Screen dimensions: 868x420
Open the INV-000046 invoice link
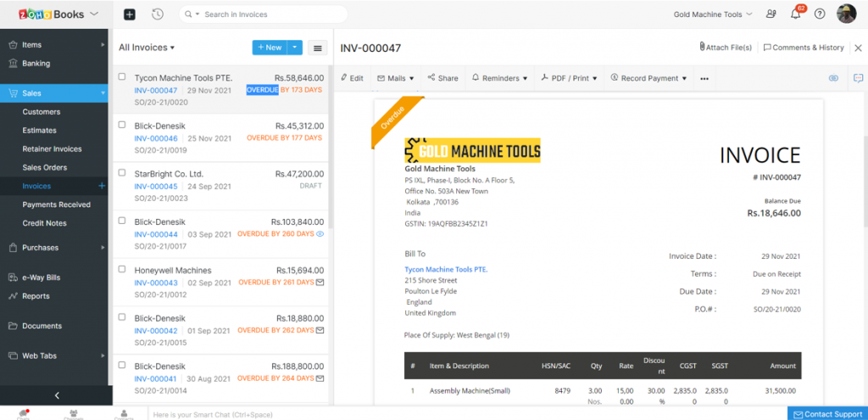pyautogui.click(x=156, y=138)
